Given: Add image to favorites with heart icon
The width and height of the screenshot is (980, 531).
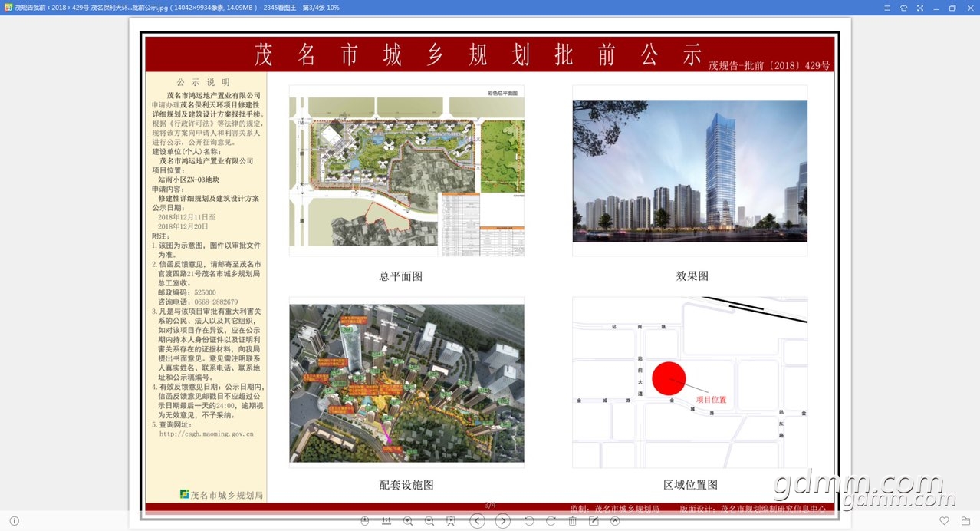Looking at the screenshot, I should click(945, 521).
